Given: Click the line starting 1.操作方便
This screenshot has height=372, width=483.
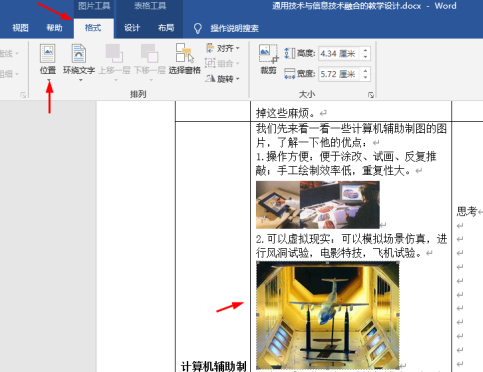Looking at the screenshot, I should [346, 157].
